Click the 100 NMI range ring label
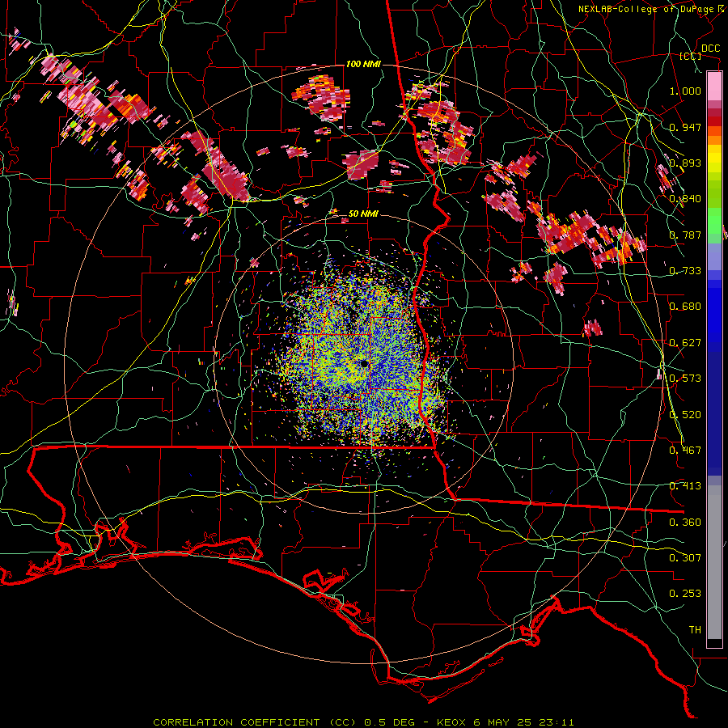 tap(362, 64)
